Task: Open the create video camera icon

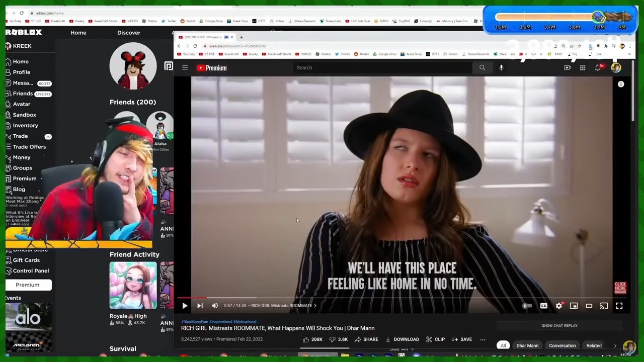Action: coord(568,67)
